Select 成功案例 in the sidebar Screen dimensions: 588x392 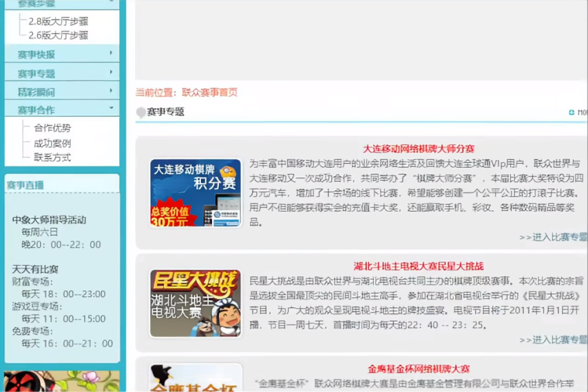coord(52,143)
